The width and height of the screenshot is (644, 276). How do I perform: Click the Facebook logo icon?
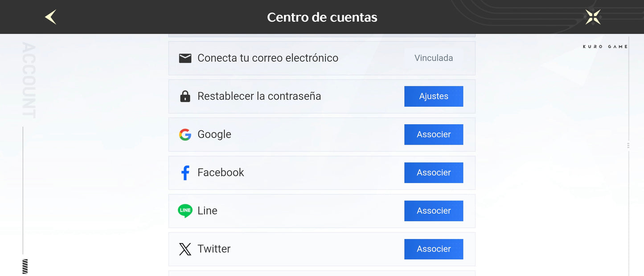(x=185, y=173)
